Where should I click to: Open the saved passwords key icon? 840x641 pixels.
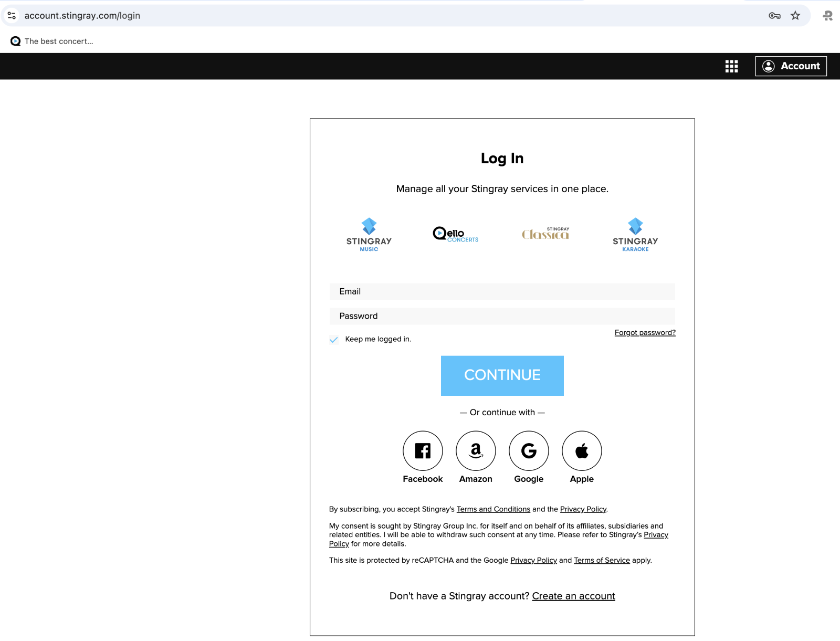pyautogui.click(x=774, y=15)
